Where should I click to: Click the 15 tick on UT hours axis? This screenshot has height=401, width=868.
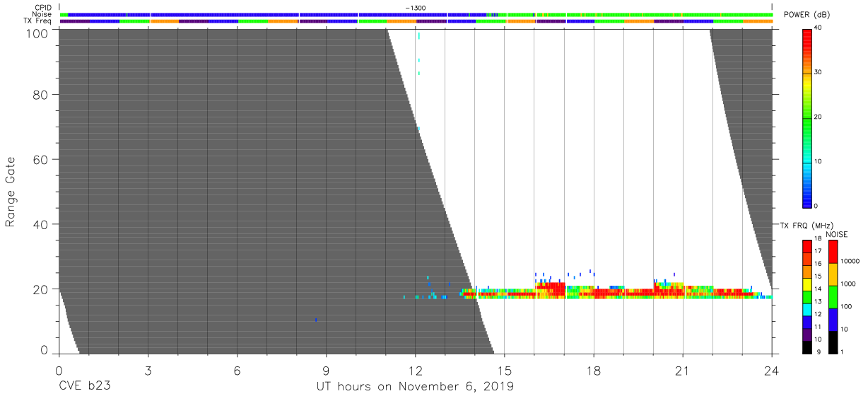pos(505,370)
